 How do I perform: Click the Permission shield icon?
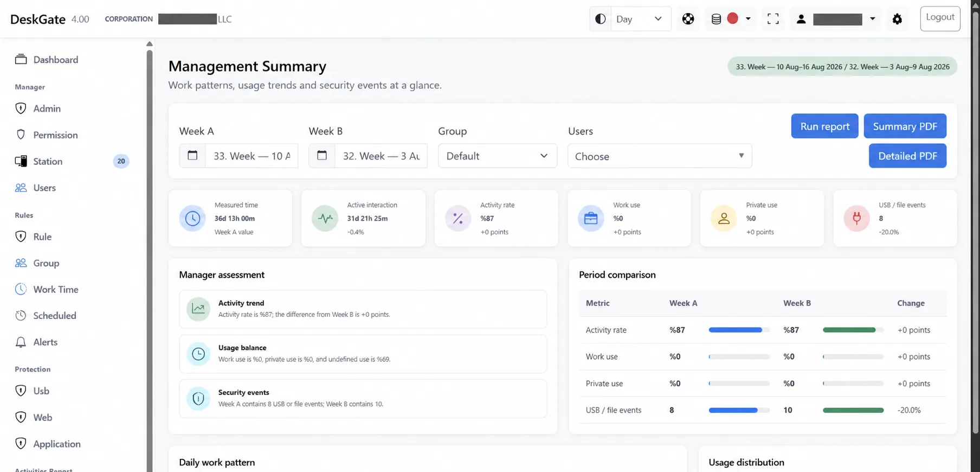pos(21,135)
